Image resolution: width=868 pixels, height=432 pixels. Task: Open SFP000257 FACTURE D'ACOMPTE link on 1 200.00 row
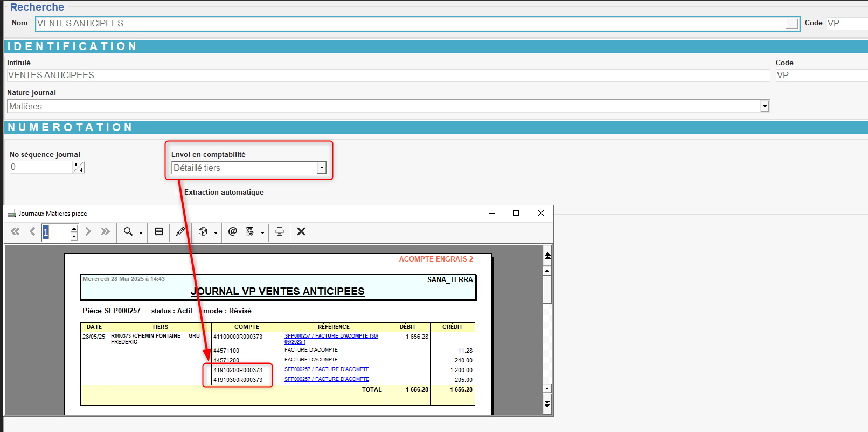(x=327, y=369)
